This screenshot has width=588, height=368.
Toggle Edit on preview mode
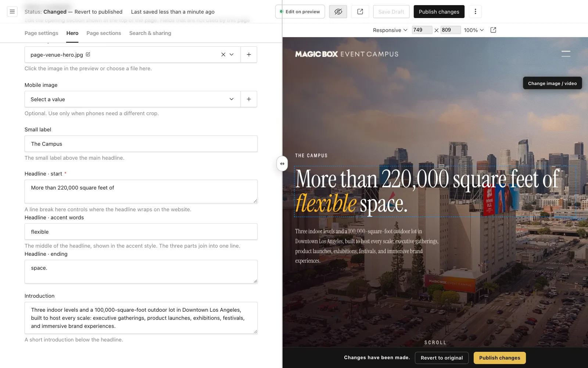(x=300, y=12)
